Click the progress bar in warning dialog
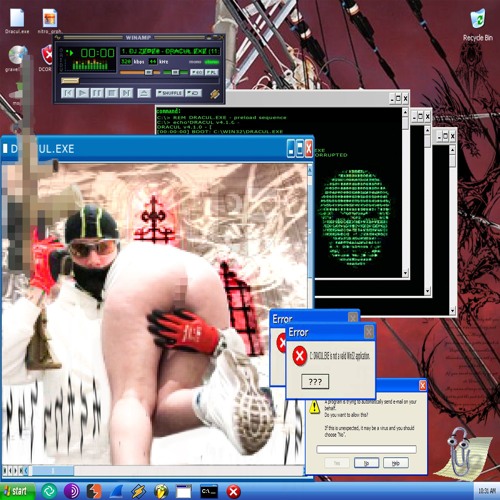 click(366, 449)
